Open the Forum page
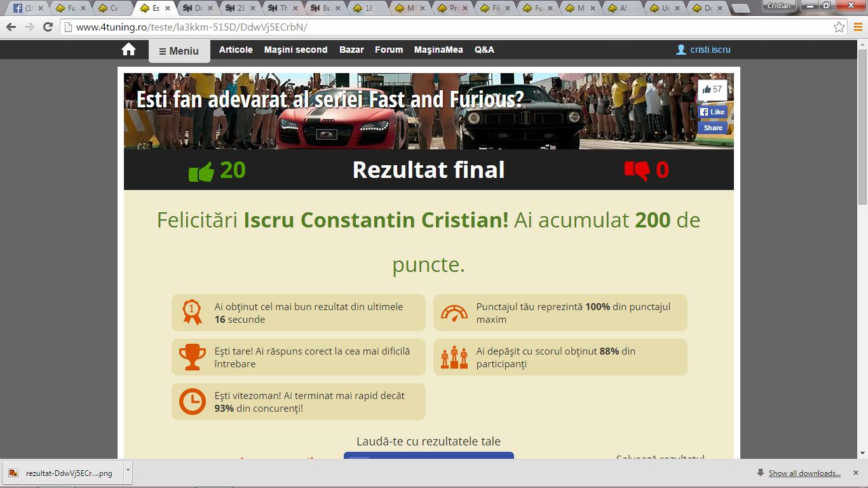Viewport: 868px width, 488px height. [389, 50]
